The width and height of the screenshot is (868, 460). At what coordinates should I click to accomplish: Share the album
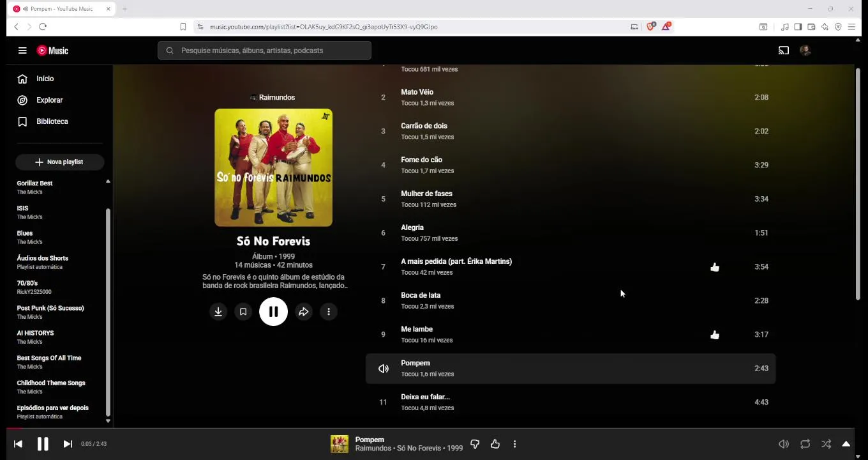pos(304,312)
